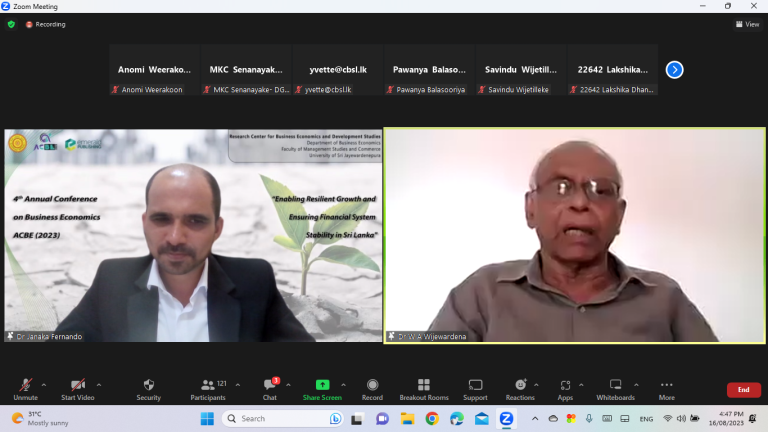Open the Security options icon
Image resolution: width=768 pixels, height=432 pixels.
[x=148, y=385]
